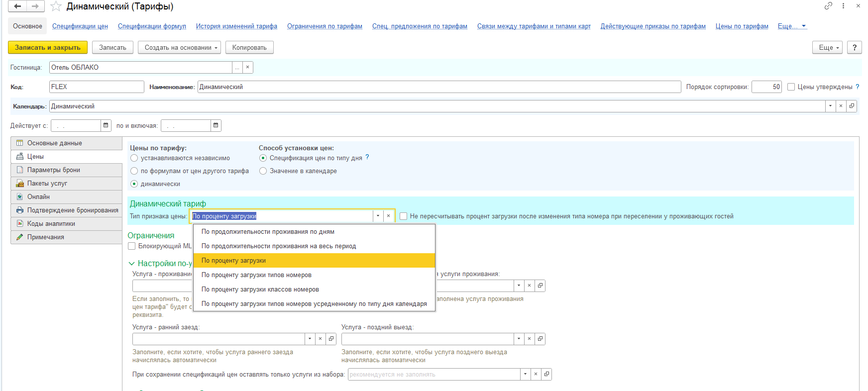Screen dimensions: 868x391
Task: Open the Календарь dropdown arrow
Action: 830,106
